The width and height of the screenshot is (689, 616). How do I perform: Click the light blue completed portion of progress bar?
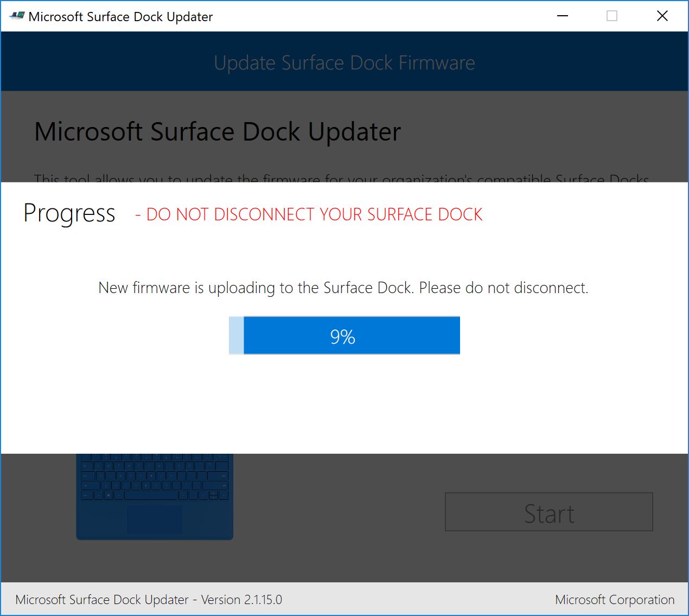point(237,336)
